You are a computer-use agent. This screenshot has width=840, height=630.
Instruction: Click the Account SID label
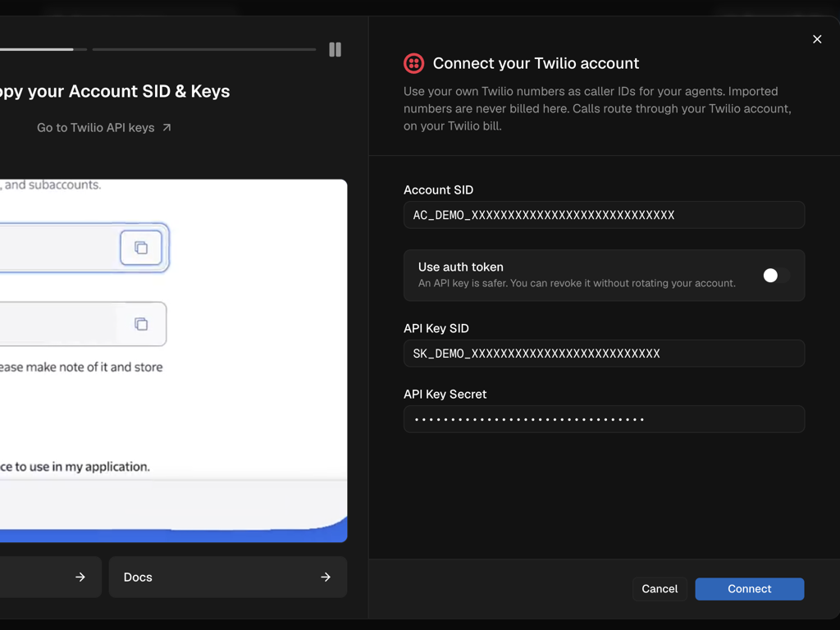tap(438, 189)
